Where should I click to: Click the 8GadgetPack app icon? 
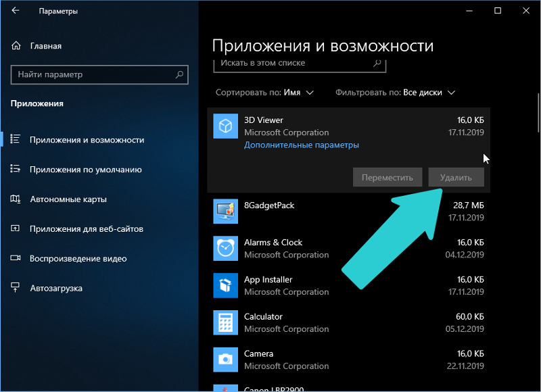click(225, 211)
